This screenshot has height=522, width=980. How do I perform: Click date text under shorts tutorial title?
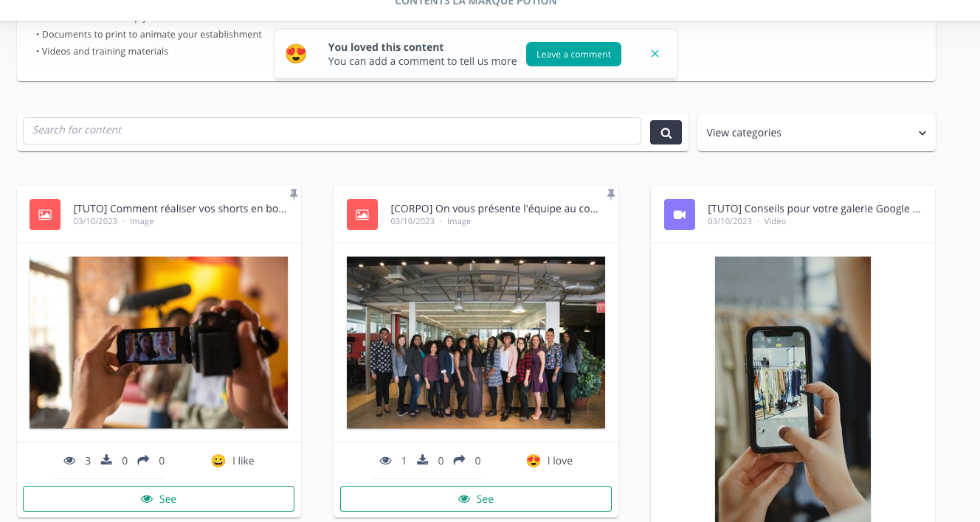coord(95,221)
